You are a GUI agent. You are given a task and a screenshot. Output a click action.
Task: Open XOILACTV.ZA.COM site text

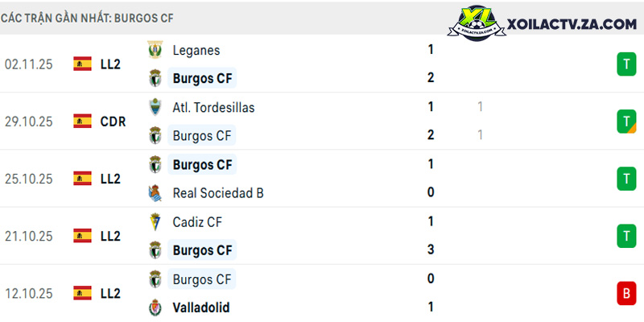(x=572, y=24)
